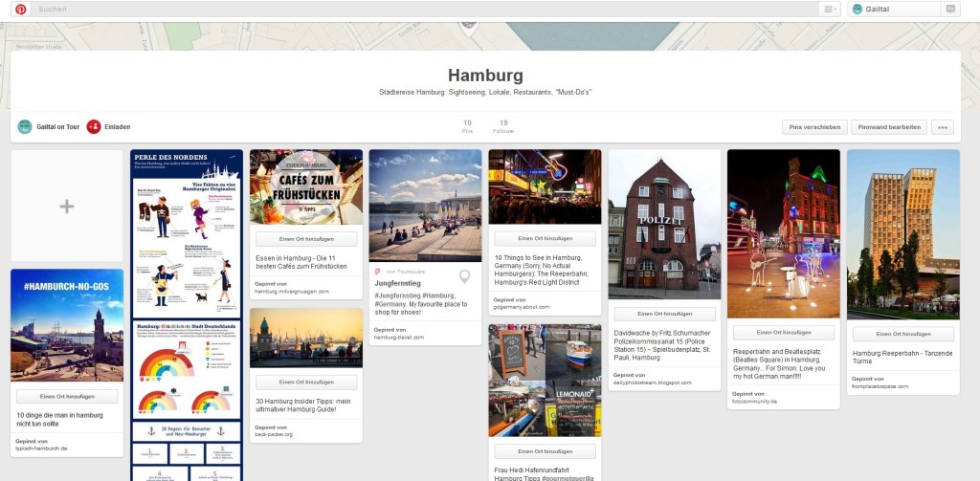Open the Jungfernstieg place title
980x481 pixels.
point(397,284)
